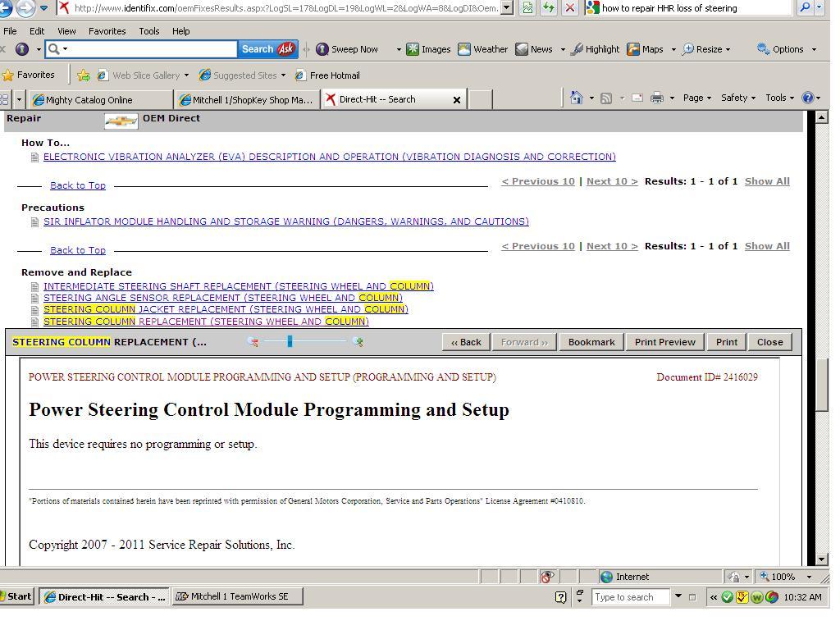840x630 pixels.
Task: Click the taskbar Type to search field
Action: 631,597
